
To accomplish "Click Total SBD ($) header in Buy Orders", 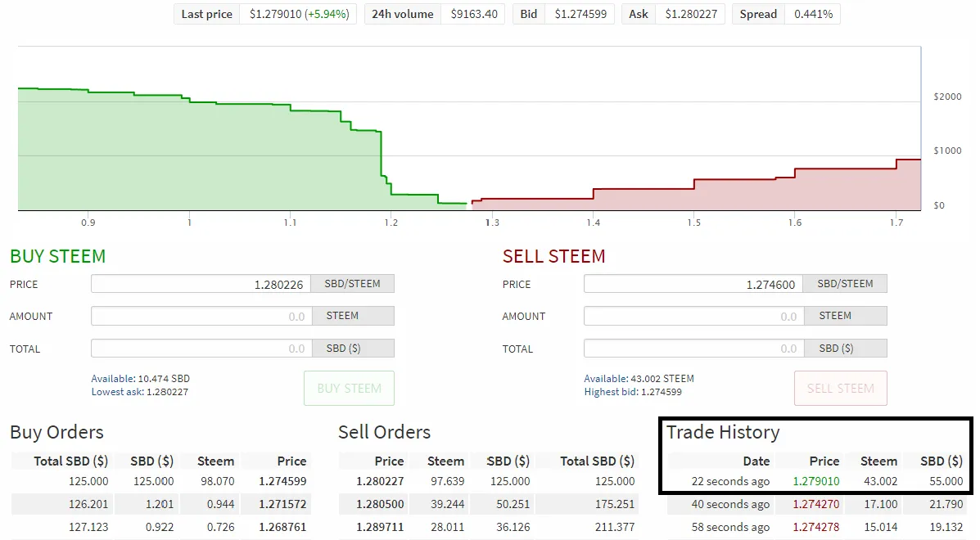I will pyautogui.click(x=70, y=461).
